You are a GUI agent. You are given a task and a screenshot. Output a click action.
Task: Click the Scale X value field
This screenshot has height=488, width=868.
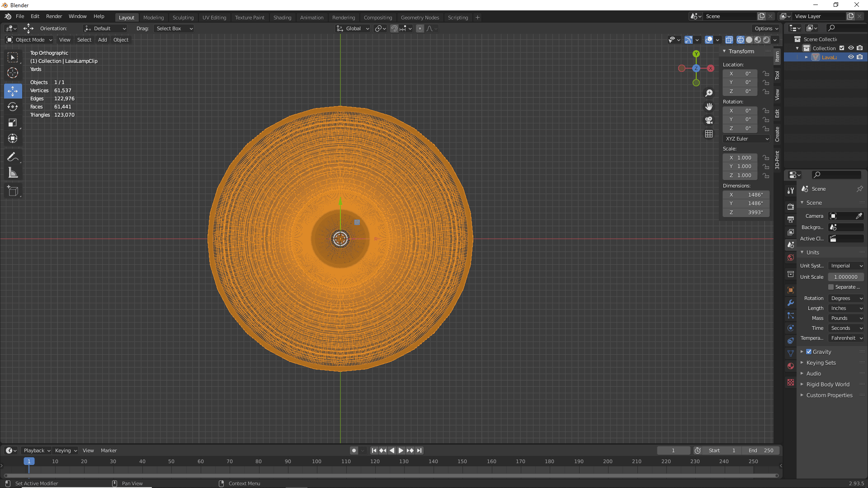tap(740, 158)
